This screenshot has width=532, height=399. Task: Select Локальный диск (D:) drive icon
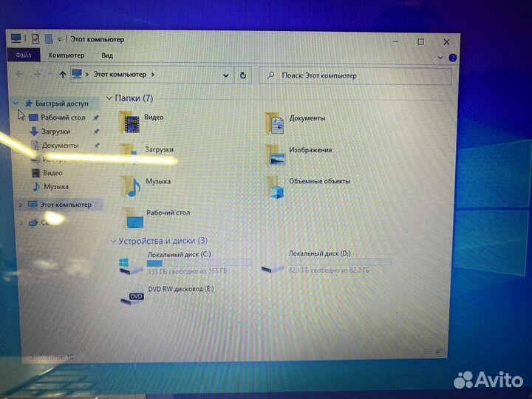point(273,268)
